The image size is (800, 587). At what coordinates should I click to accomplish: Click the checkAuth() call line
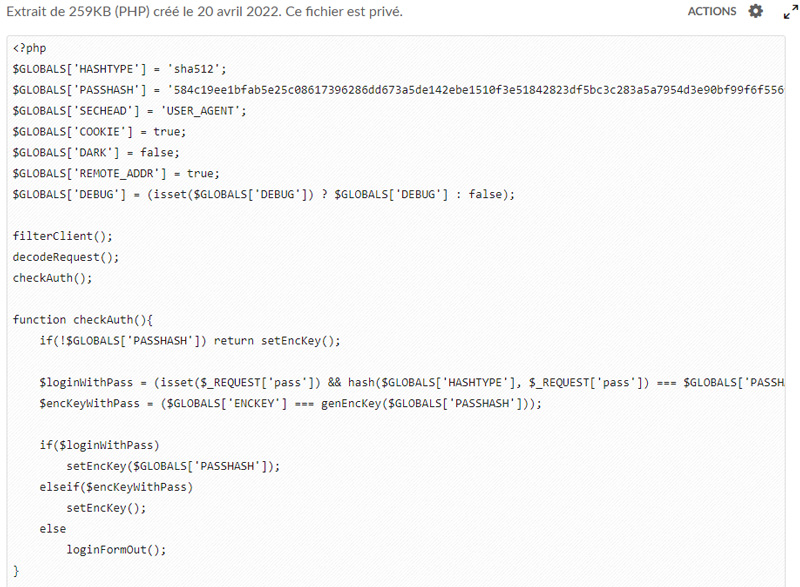pos(53,278)
